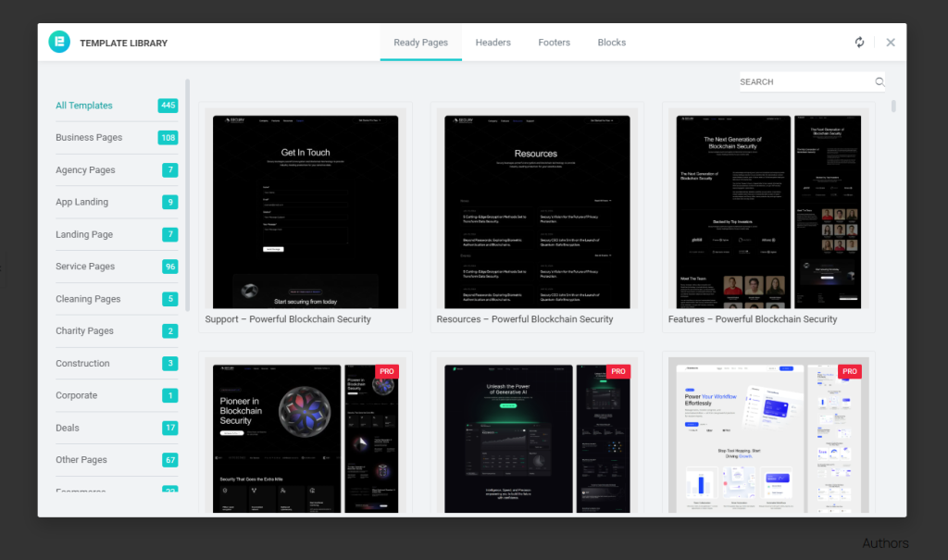Click 'Features – Powerful Blockchain Security' title
Image resolution: width=948 pixels, height=560 pixels.
pyautogui.click(x=753, y=319)
